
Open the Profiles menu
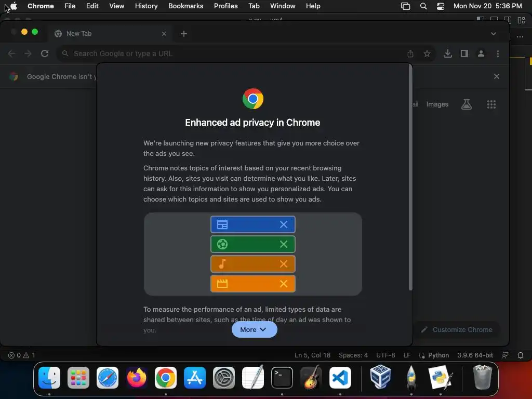(x=225, y=6)
